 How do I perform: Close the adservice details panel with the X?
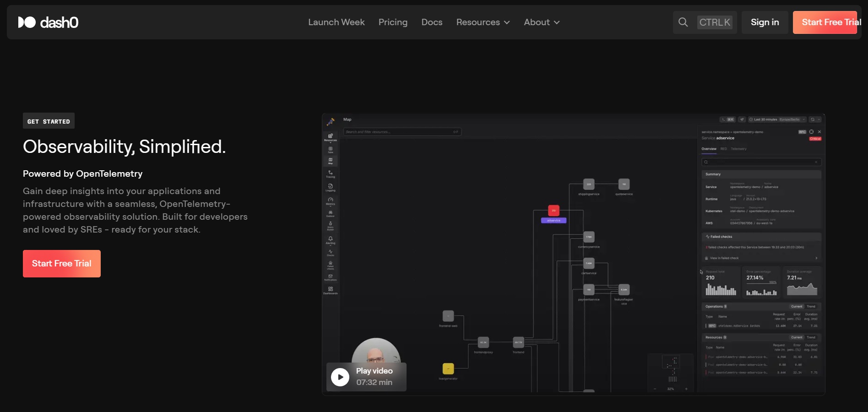click(x=819, y=132)
